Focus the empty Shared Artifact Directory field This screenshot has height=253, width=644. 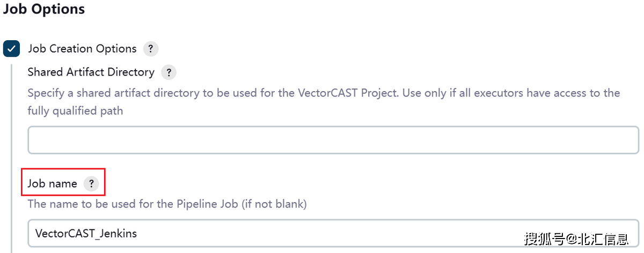click(333, 140)
